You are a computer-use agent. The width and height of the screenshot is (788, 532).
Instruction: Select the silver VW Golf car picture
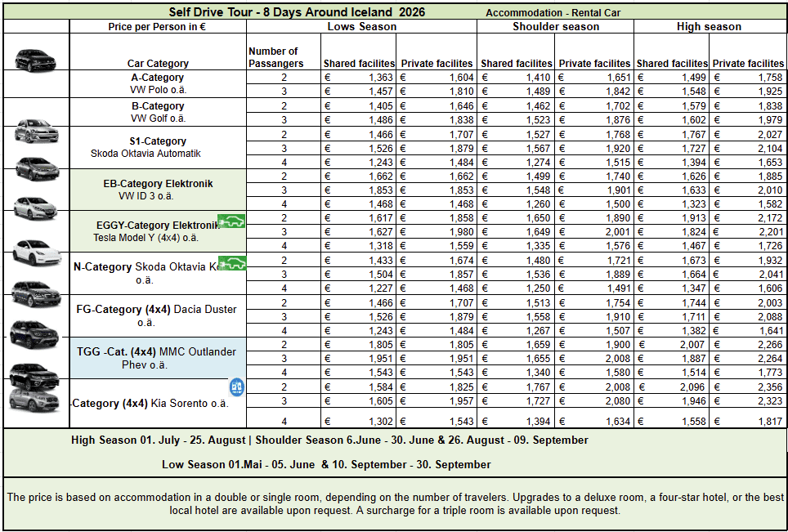click(x=36, y=131)
